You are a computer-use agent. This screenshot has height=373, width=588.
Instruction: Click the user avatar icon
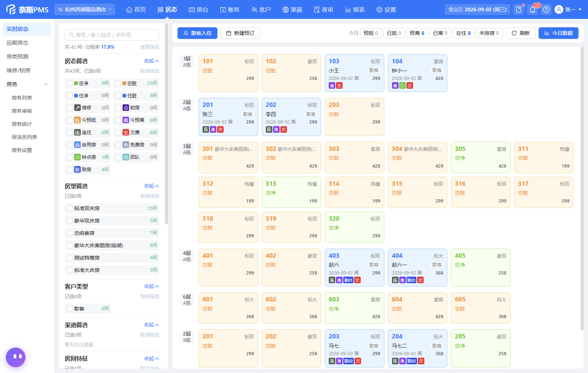coord(559,9)
